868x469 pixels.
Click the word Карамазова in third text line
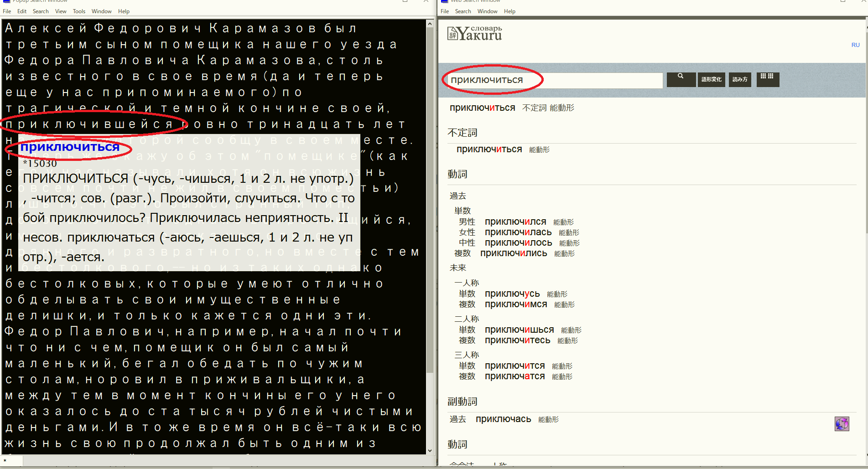click(257, 60)
